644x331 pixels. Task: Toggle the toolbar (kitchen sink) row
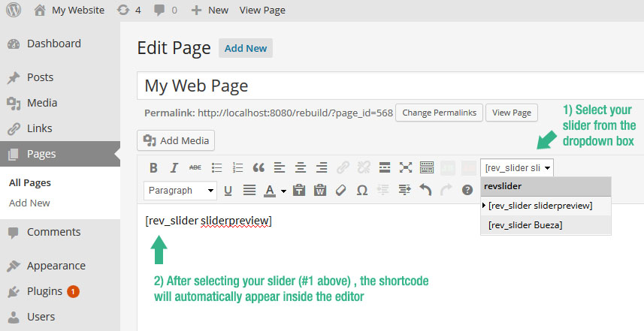427,167
